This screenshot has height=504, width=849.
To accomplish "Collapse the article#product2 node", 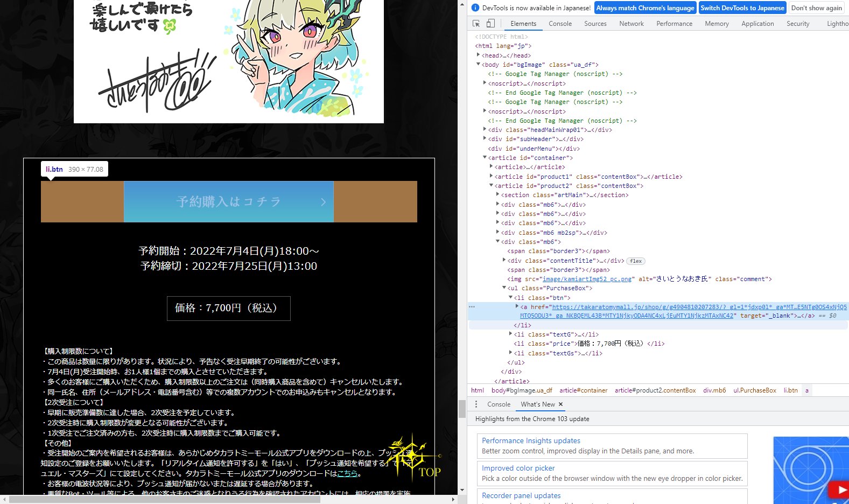I will pos(491,185).
